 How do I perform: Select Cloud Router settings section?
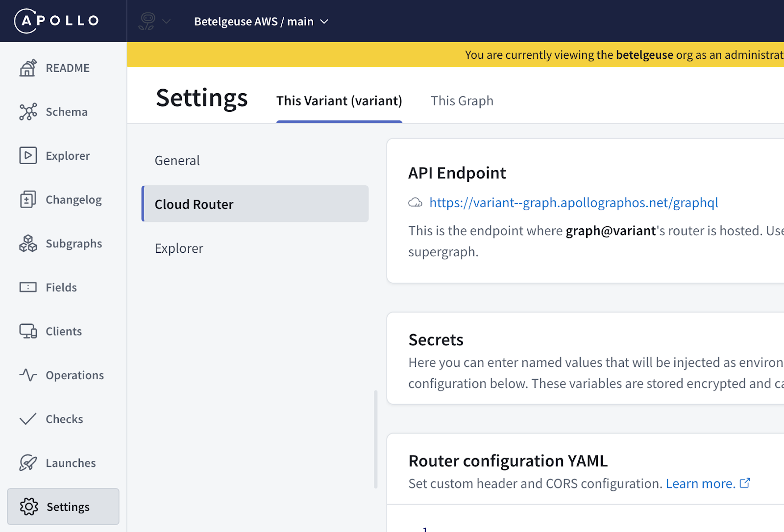click(x=255, y=204)
